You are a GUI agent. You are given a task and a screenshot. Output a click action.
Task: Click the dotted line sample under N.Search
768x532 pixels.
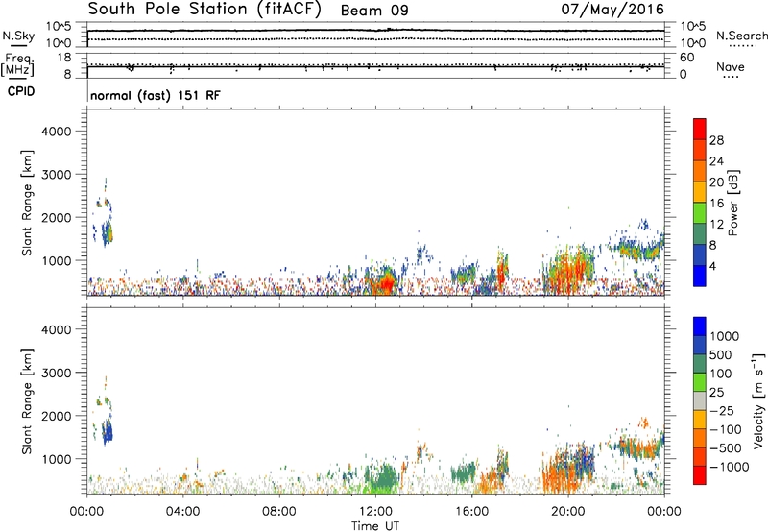pyautogui.click(x=743, y=46)
